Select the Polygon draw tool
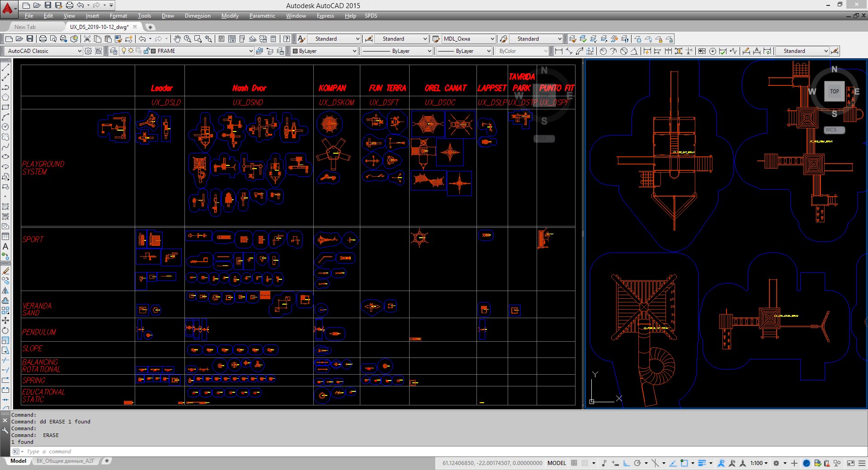The height and width of the screenshot is (470, 868). click(5, 97)
